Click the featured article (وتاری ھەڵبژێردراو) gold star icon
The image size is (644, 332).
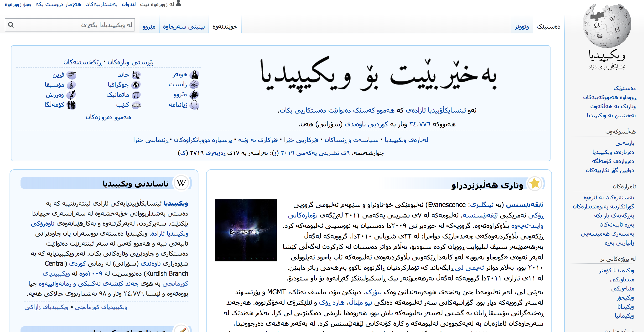click(x=535, y=183)
